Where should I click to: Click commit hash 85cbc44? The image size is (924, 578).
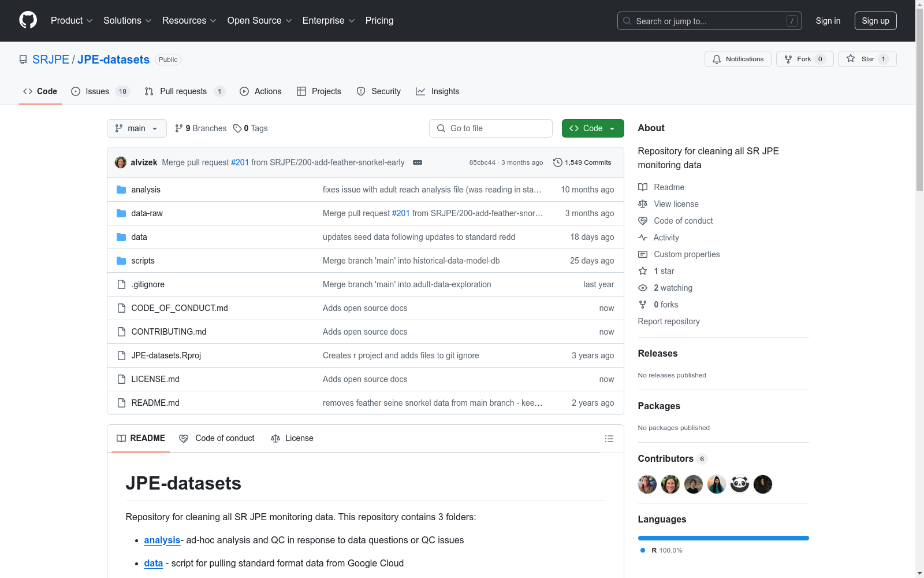pos(482,162)
